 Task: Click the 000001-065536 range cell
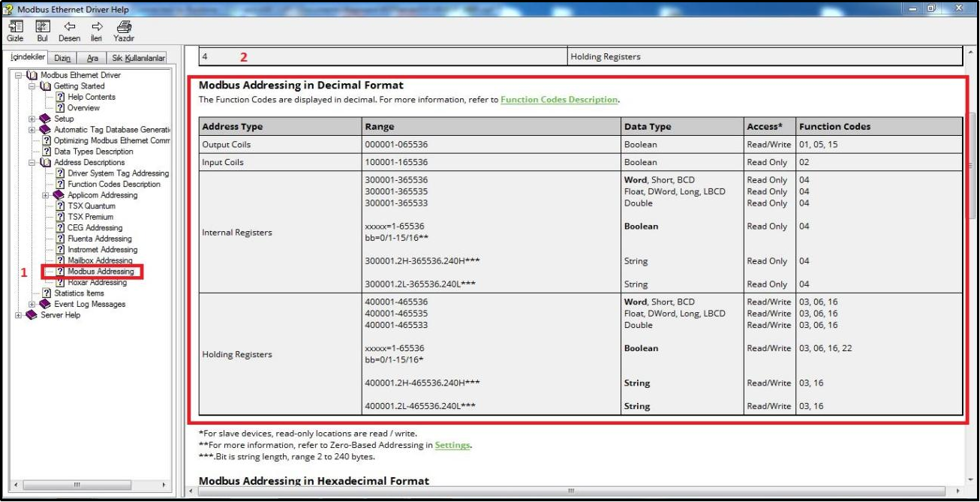click(491, 144)
